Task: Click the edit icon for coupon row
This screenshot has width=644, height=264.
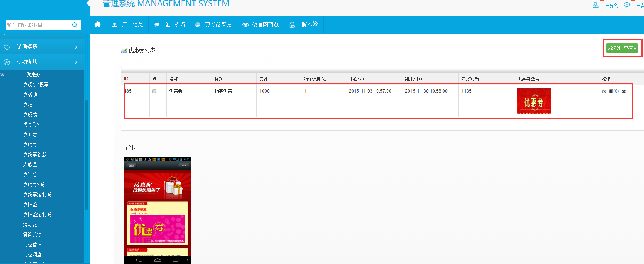Action: click(x=604, y=91)
